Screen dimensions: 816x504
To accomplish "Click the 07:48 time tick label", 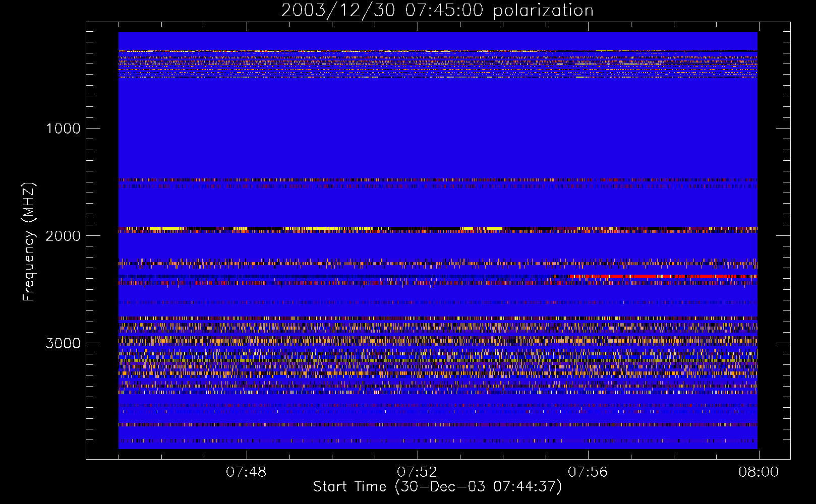I will 246,472.
